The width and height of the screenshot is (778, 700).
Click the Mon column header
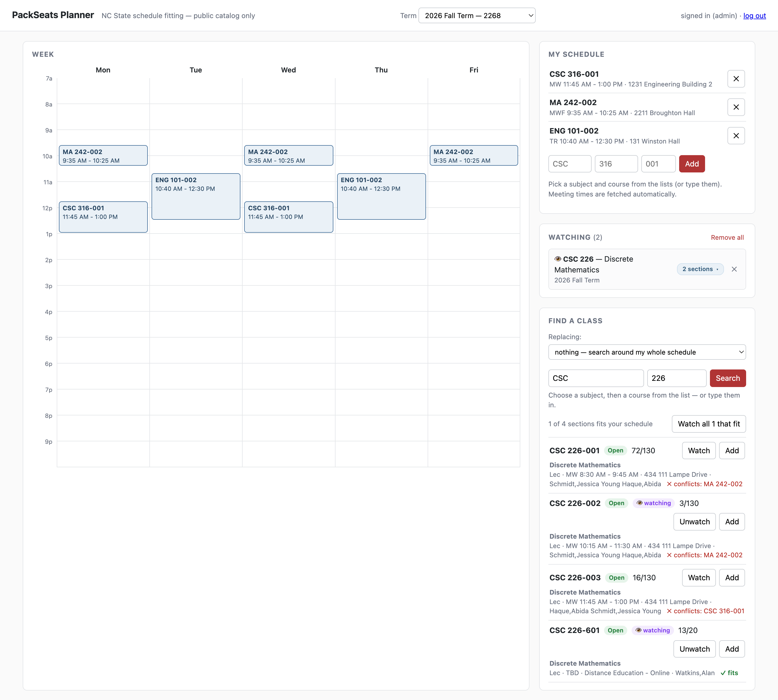(103, 70)
